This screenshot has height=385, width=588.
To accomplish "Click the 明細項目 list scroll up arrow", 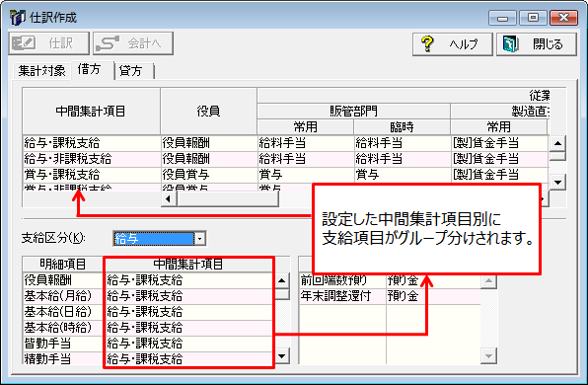I will pos(282,280).
